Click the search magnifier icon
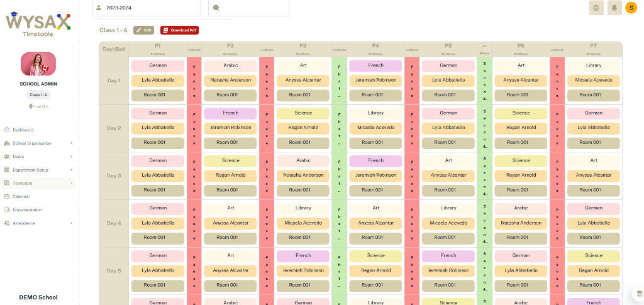Image resolution: width=644 pixels, height=305 pixels. click(x=216, y=8)
